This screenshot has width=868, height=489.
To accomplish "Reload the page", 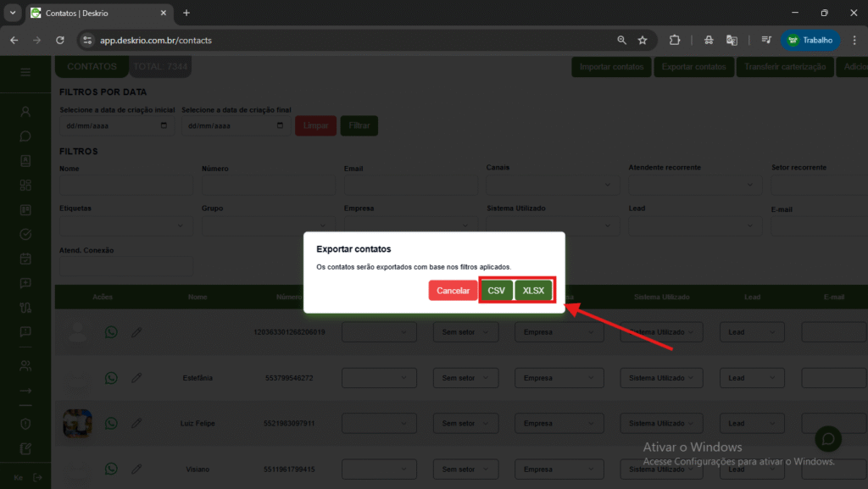I will click(60, 41).
